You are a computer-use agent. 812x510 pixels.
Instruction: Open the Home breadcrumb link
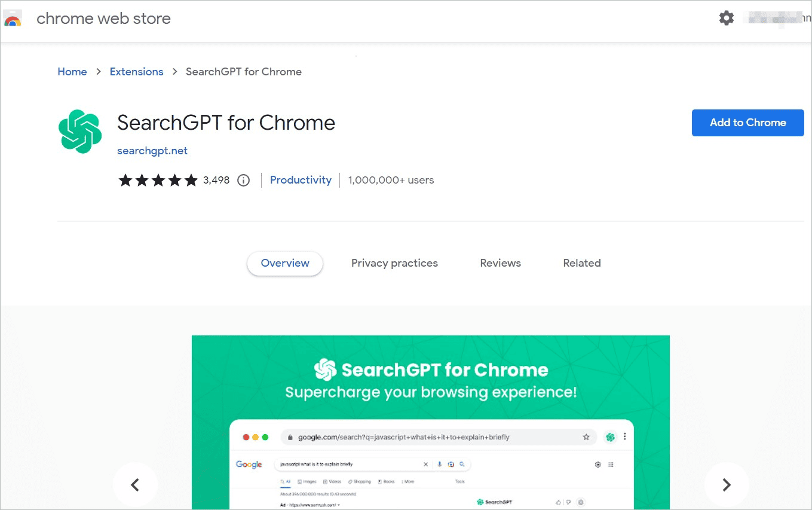tap(72, 72)
